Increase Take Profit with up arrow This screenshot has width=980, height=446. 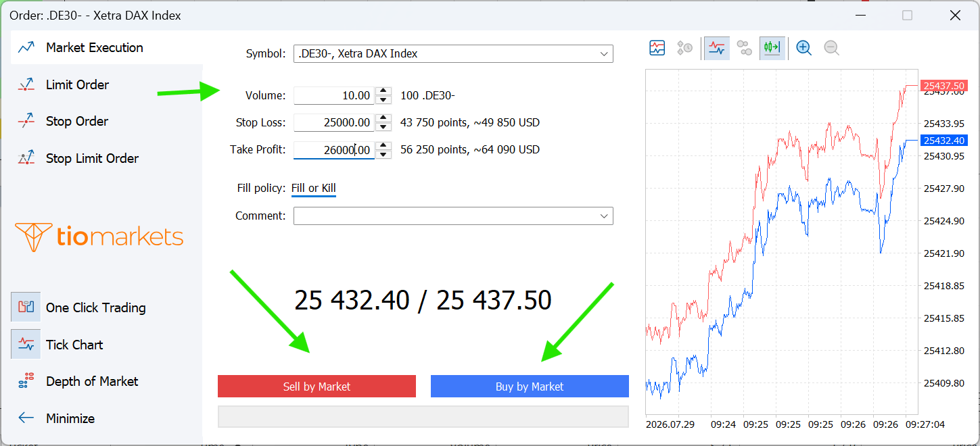(x=383, y=145)
